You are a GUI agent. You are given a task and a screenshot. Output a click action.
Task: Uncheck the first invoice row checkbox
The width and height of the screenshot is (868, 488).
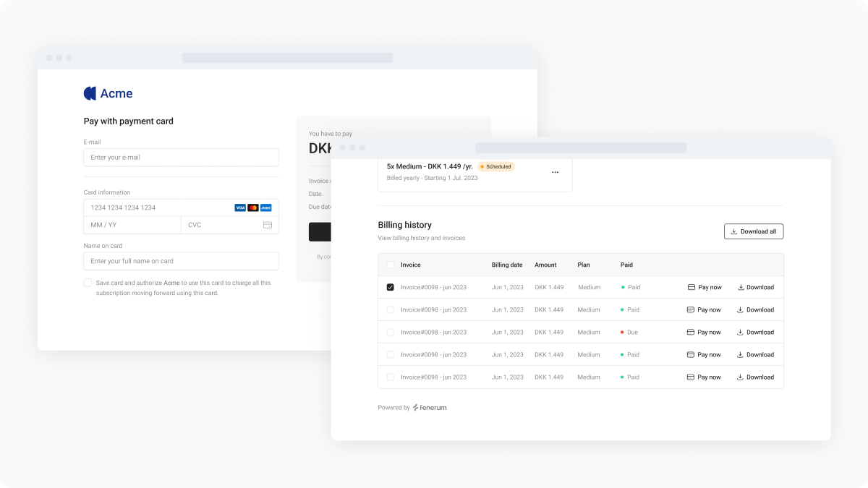pyautogui.click(x=391, y=288)
